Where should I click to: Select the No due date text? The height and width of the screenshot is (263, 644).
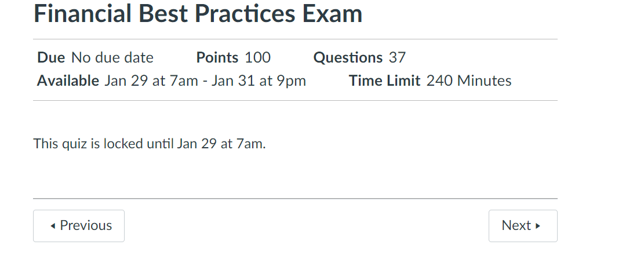pos(112,58)
